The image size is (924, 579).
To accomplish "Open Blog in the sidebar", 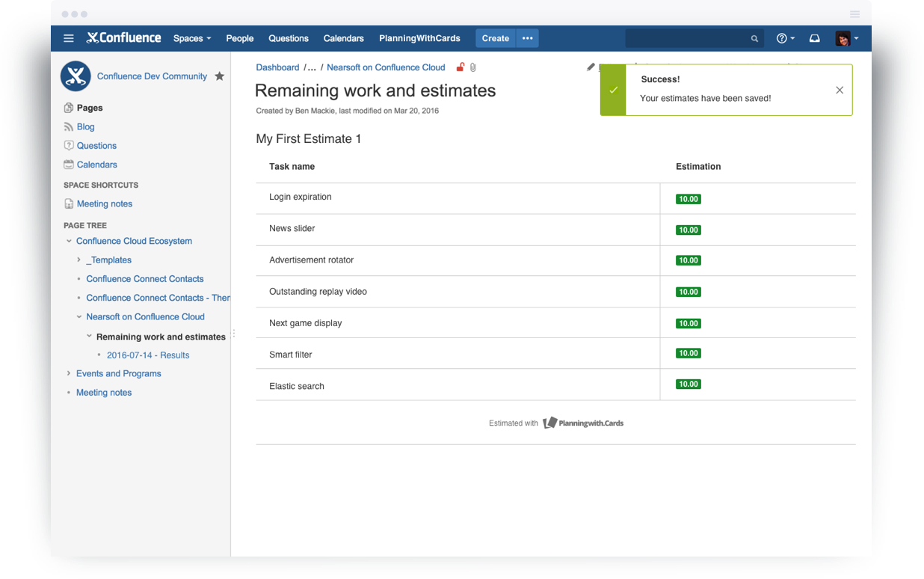I will pos(85,127).
